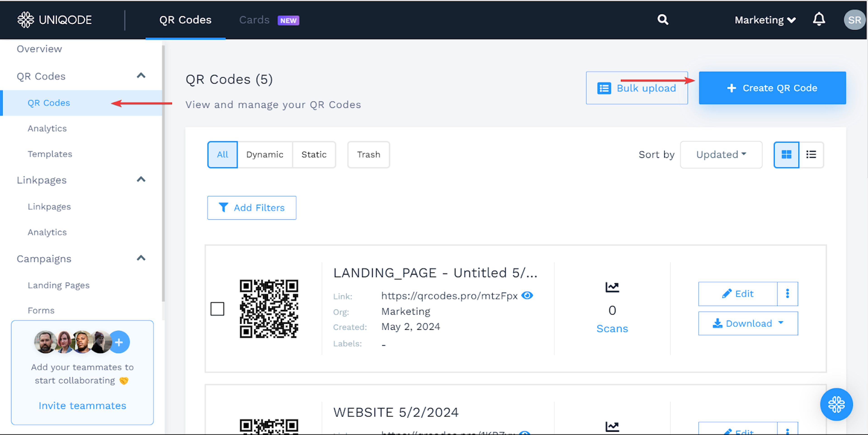Image resolution: width=868 pixels, height=435 pixels.
Task: Click Invite teammates link
Action: [82, 405]
